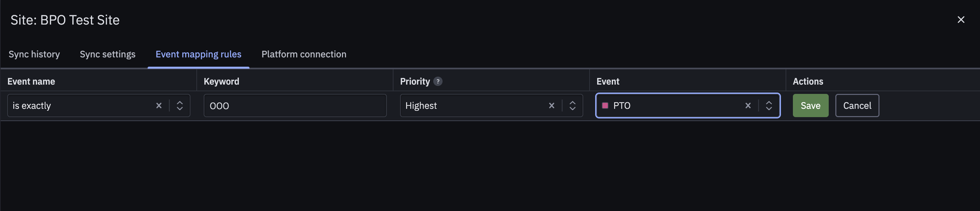This screenshot has height=211, width=980.
Task: Switch to the Sync history tab
Action: 34,54
